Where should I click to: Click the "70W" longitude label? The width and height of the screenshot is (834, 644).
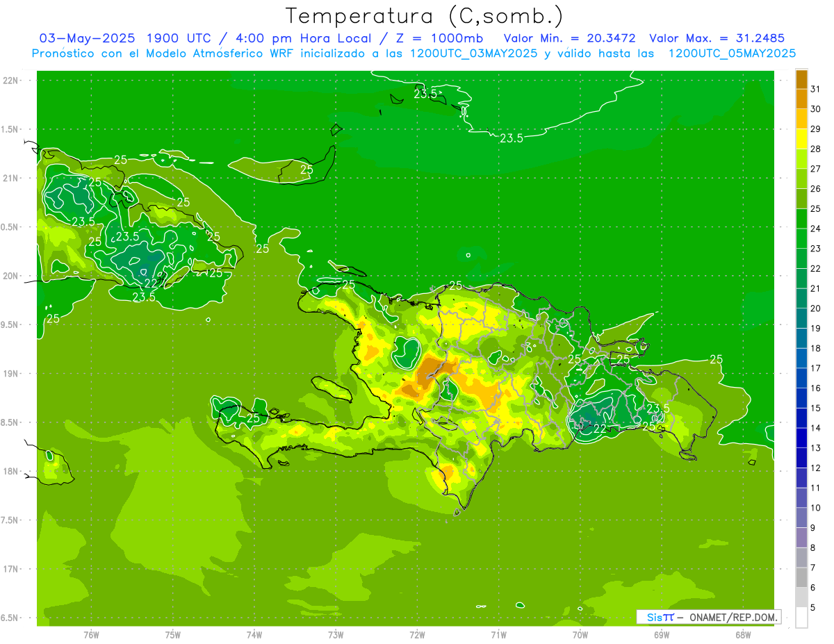(x=580, y=635)
